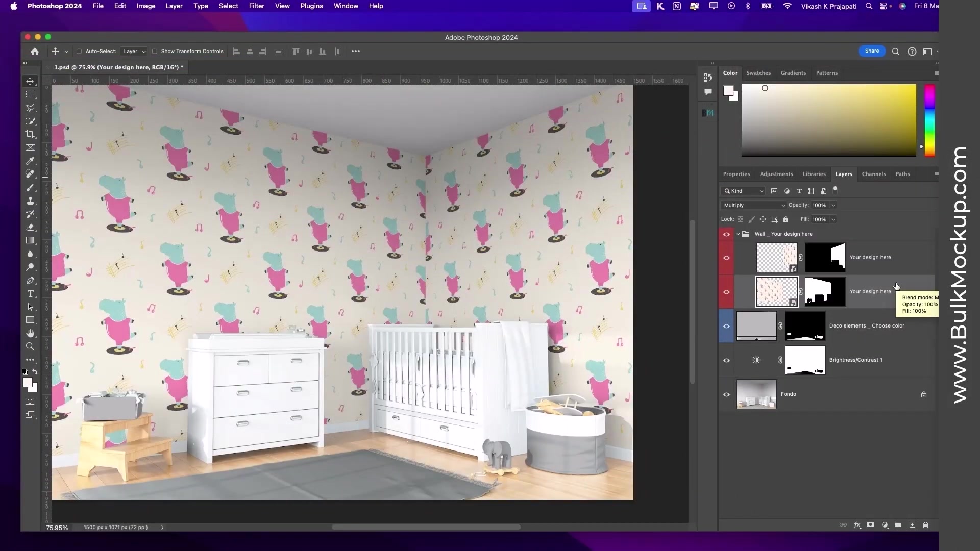Collapse the Wall _ Your design here group
The image size is (980, 551).
[738, 234]
